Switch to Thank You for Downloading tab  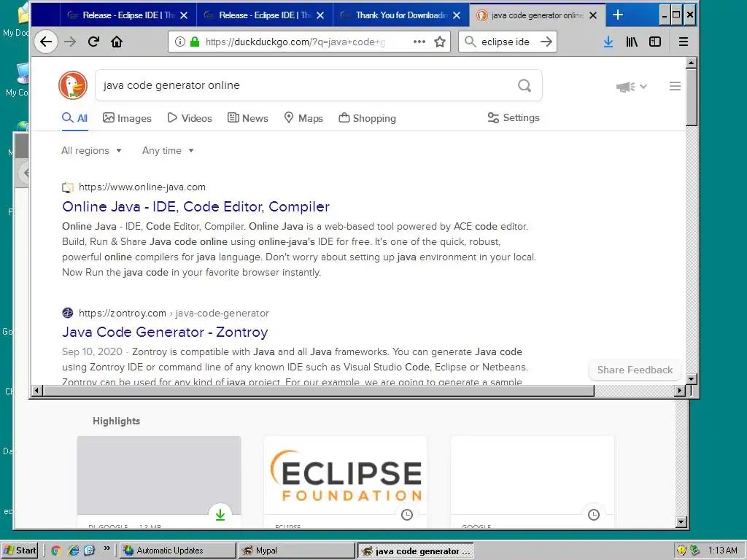coord(401,15)
